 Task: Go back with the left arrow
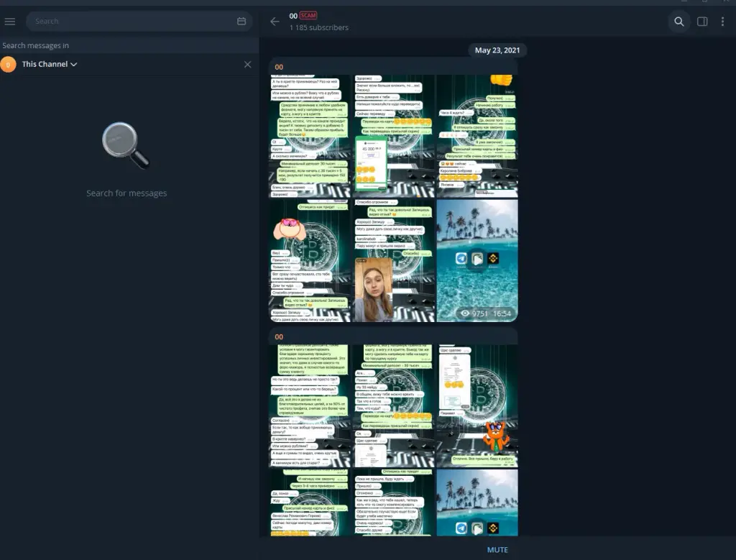[275, 22]
